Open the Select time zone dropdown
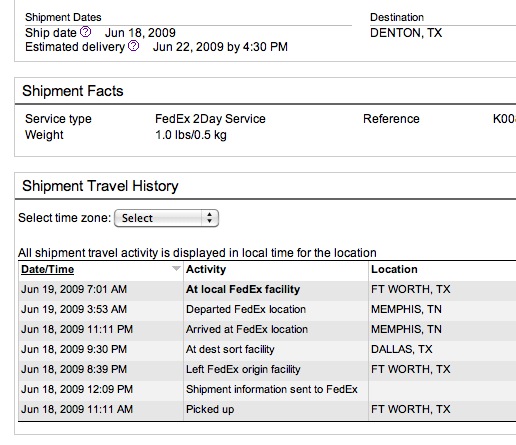516x445 pixels. pyautogui.click(x=166, y=218)
